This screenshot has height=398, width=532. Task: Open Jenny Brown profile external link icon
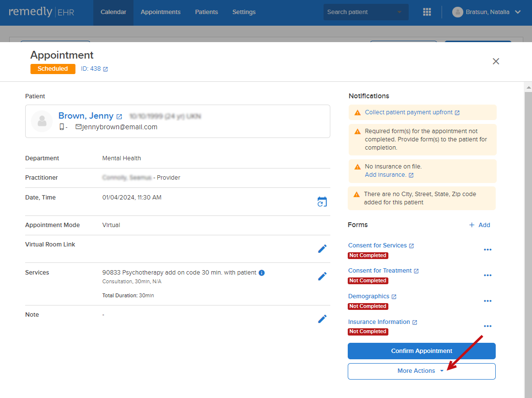[119, 117]
